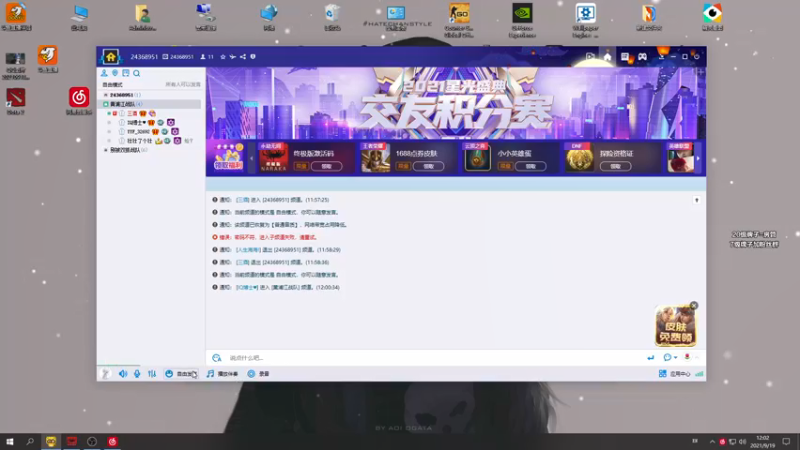
Task: Click the avatar icon at bottom-left corner
Action: pos(105,373)
